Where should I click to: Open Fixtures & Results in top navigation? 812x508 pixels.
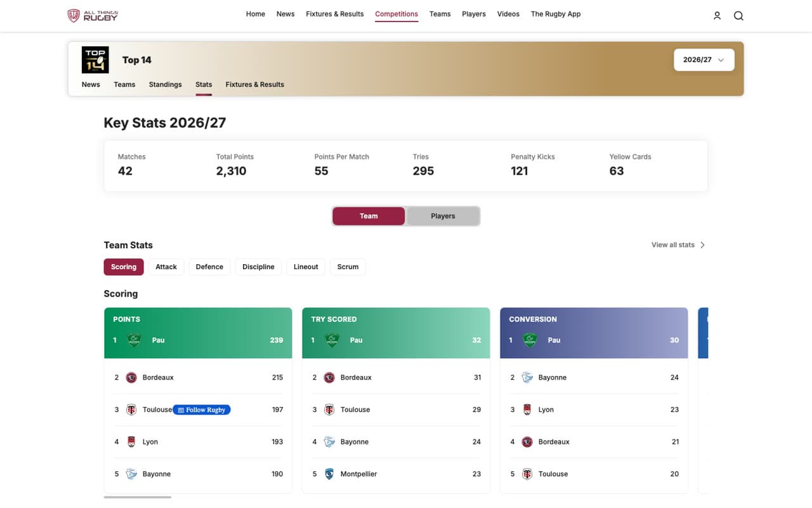(335, 14)
